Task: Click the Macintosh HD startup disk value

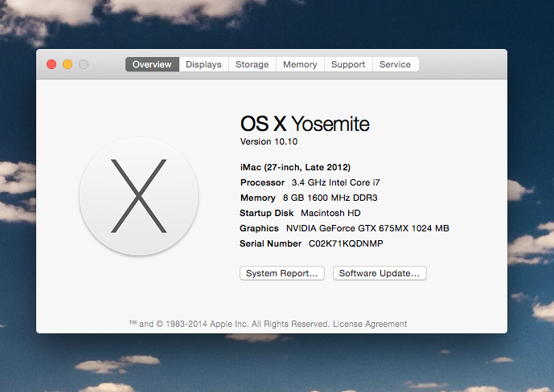Action: (330, 213)
